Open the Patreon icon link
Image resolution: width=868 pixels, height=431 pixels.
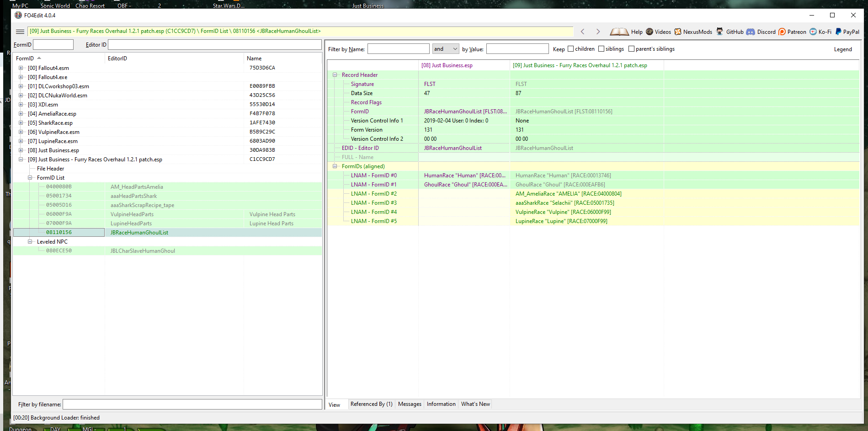click(782, 32)
